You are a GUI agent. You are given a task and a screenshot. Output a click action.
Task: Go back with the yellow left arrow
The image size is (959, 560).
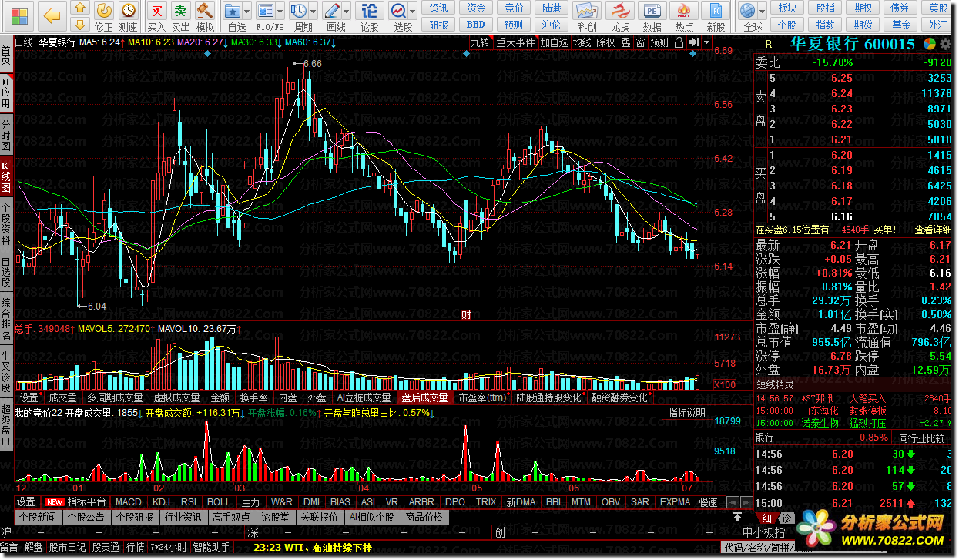(52, 15)
